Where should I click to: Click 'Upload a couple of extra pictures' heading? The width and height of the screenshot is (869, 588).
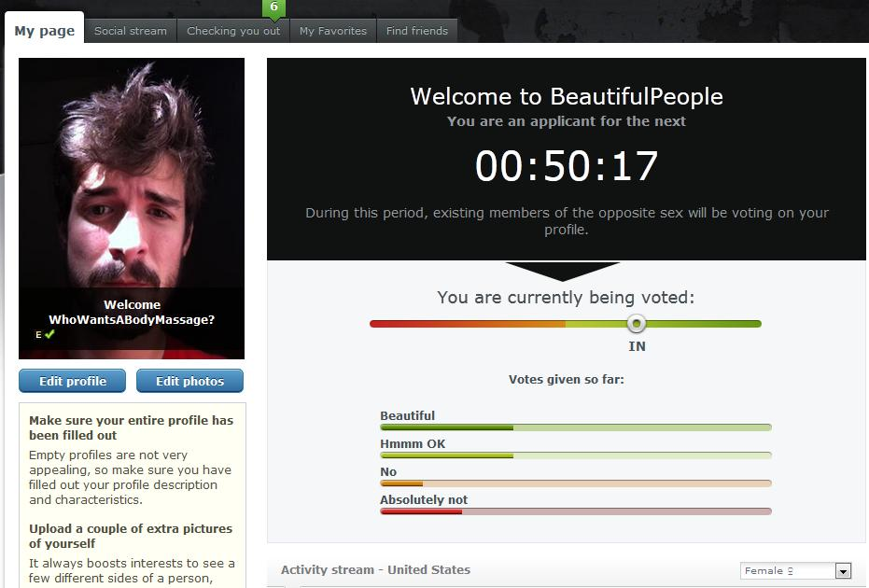[x=131, y=536]
